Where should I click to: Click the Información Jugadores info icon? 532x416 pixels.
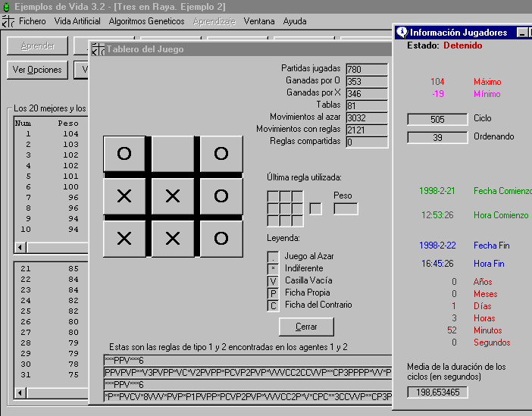click(x=402, y=33)
